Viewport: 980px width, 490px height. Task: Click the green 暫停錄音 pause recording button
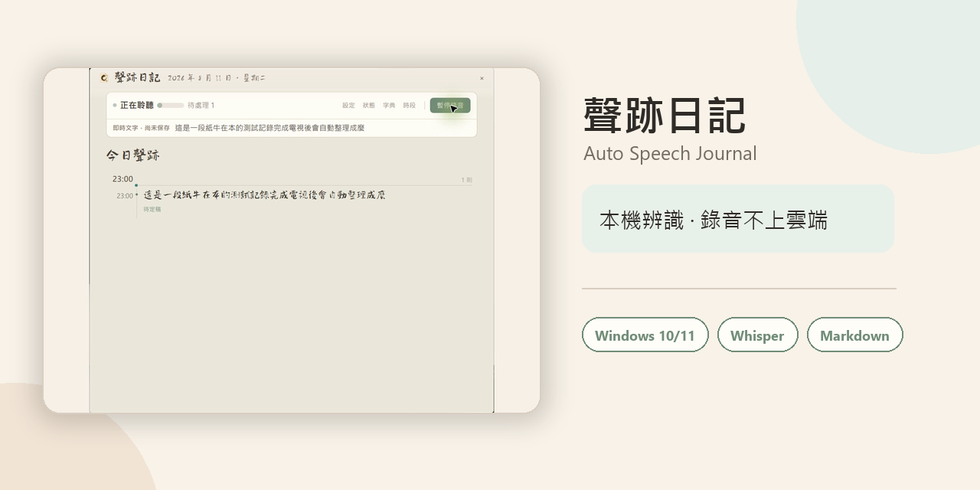coord(450,106)
